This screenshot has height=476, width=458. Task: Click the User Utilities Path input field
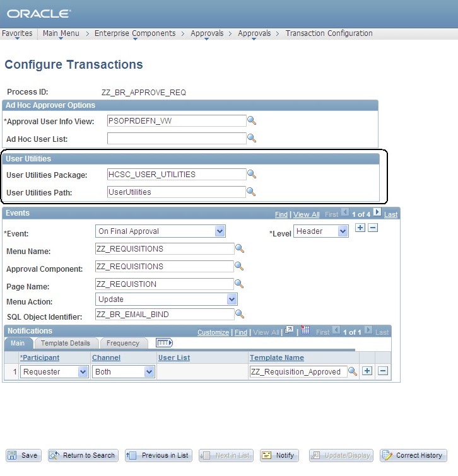click(x=176, y=192)
